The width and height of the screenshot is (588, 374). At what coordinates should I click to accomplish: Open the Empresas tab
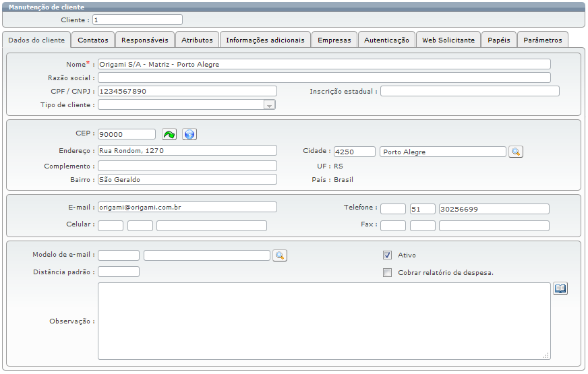334,40
